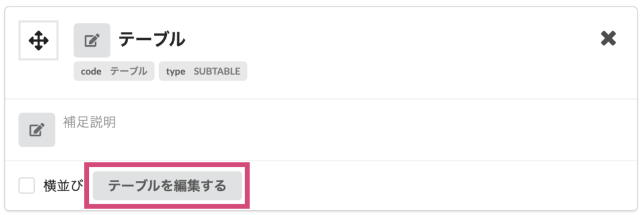The width and height of the screenshot is (644, 215).
Task: Click the four-arrow move handle icon
Action: click(x=39, y=40)
